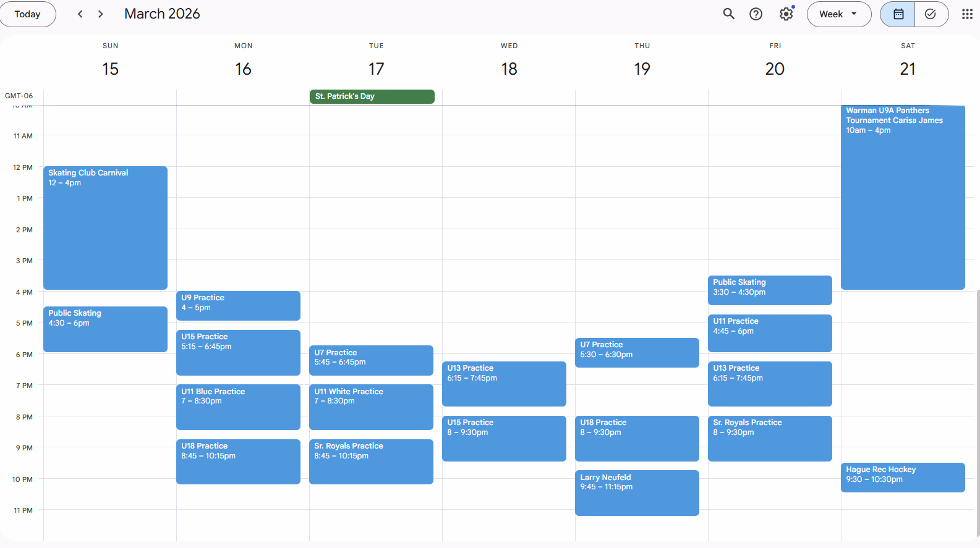This screenshot has width=980, height=548.
Task: Go to previous week arrow
Action: point(80,14)
